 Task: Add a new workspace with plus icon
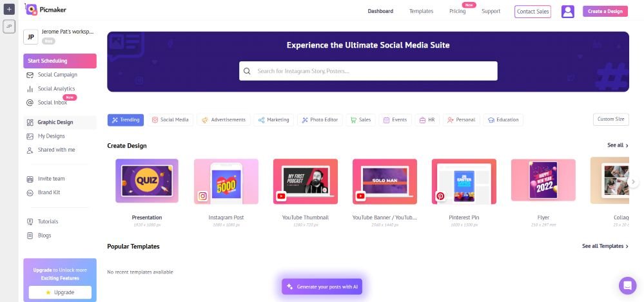pos(9,9)
